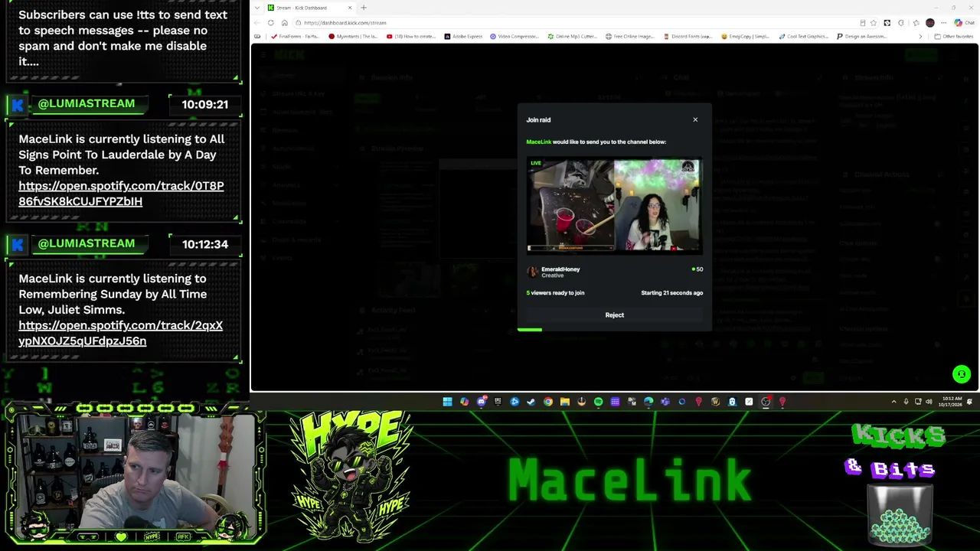Open Google Chrome from the taskbar
980x551 pixels.
click(548, 402)
